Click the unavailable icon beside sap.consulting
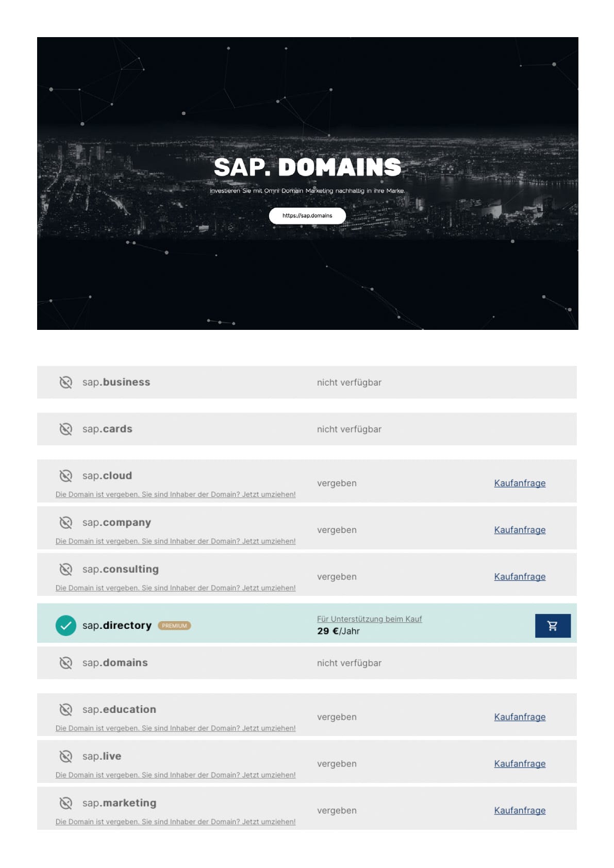The width and height of the screenshot is (614, 868). click(66, 569)
